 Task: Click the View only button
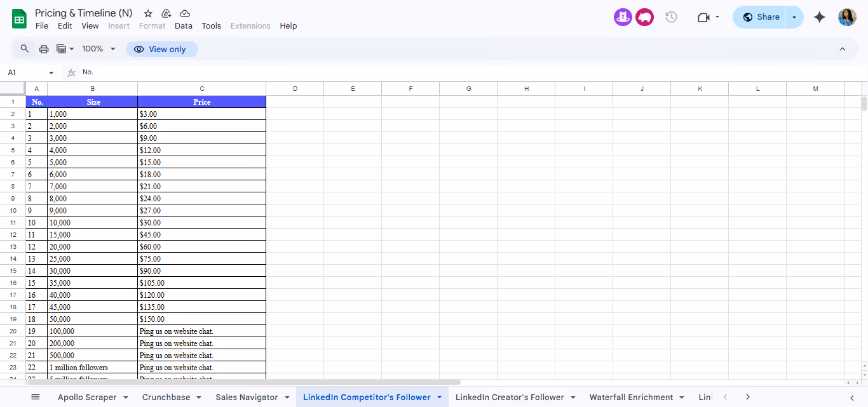pos(161,49)
